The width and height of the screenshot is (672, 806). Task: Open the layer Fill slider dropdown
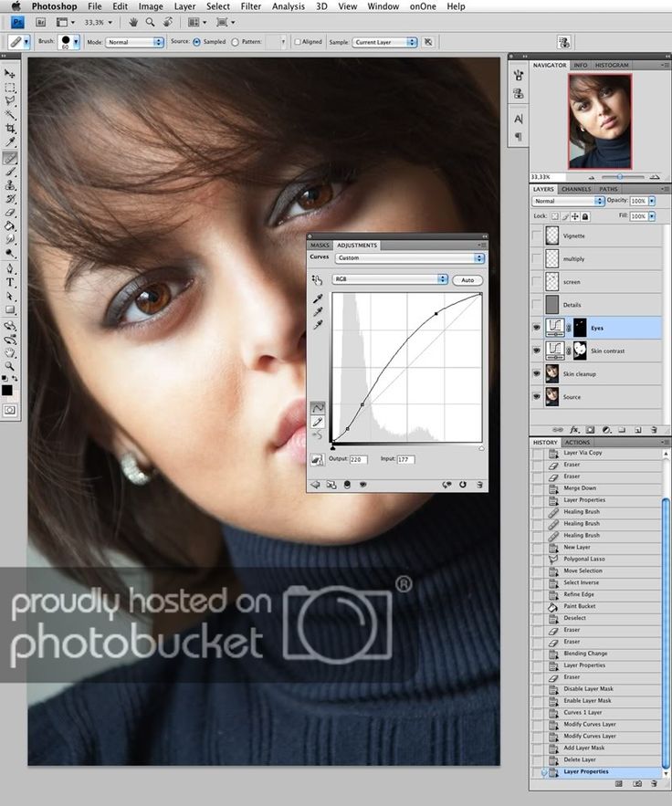(652, 216)
